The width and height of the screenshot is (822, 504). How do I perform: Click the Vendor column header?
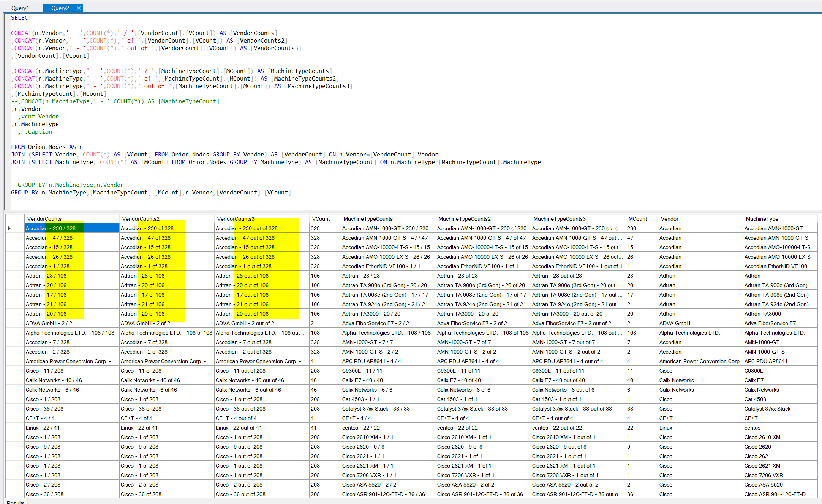669,219
